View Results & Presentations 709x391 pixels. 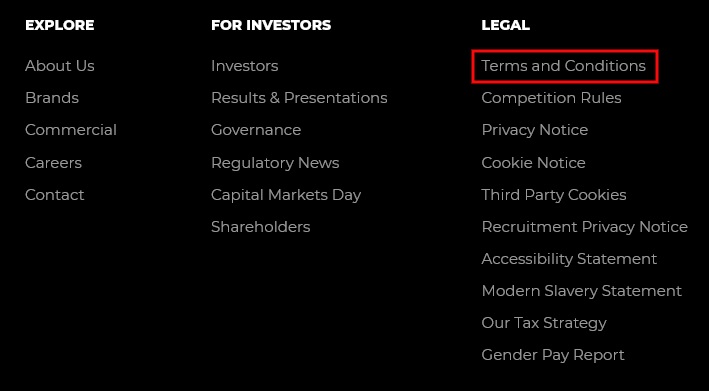[299, 98]
